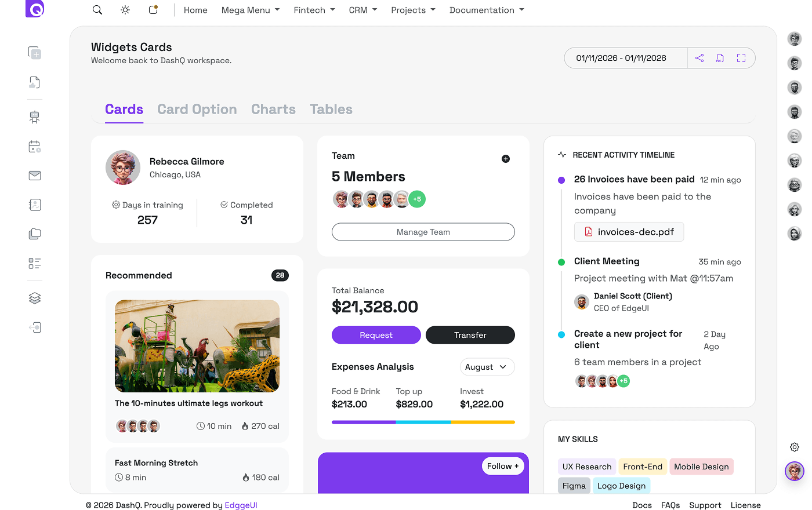
Task: Open the Mega Menu dropdown
Action: coord(250,10)
